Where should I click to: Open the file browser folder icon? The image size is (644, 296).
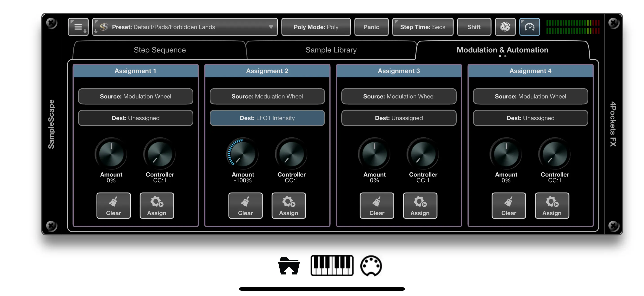[x=289, y=266]
